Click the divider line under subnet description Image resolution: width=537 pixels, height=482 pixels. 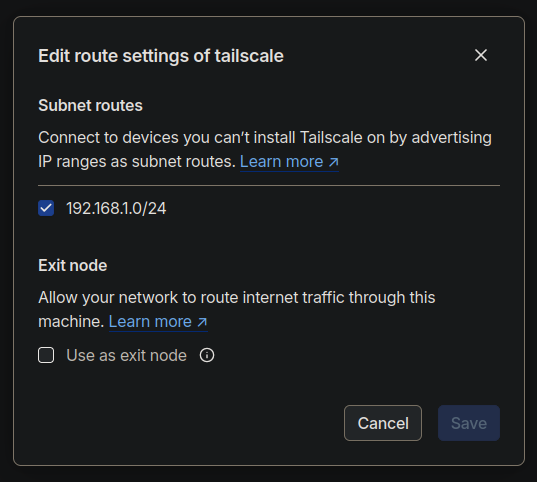point(269,185)
